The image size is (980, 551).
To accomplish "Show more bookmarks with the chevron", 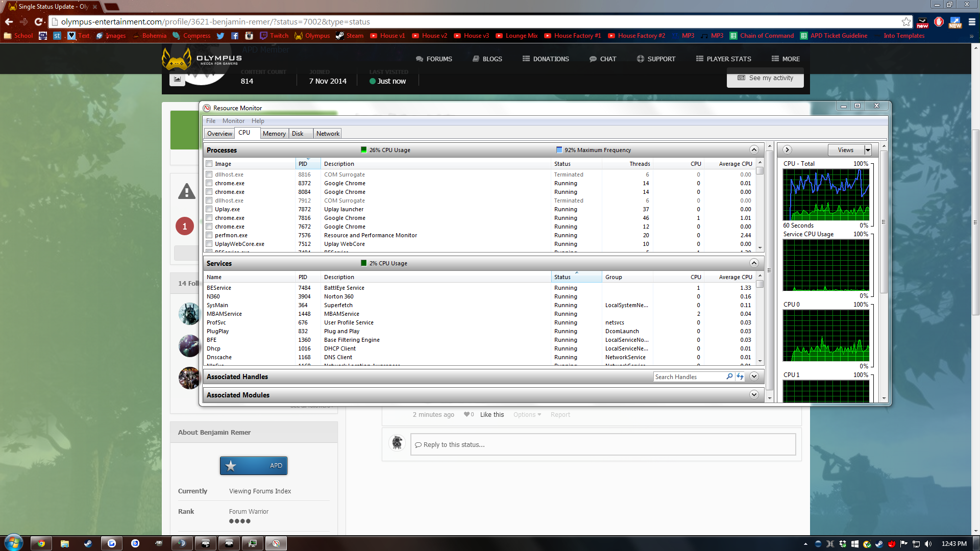I will coord(971,36).
